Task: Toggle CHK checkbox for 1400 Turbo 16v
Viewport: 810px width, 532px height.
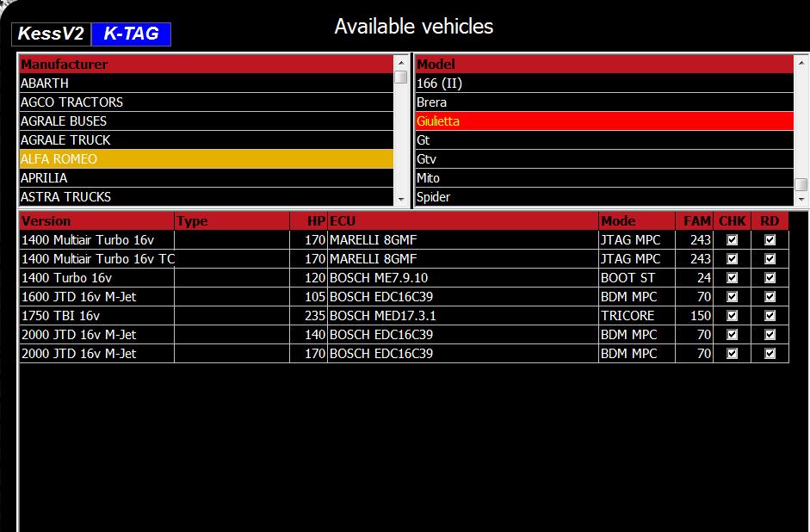Action: click(732, 278)
